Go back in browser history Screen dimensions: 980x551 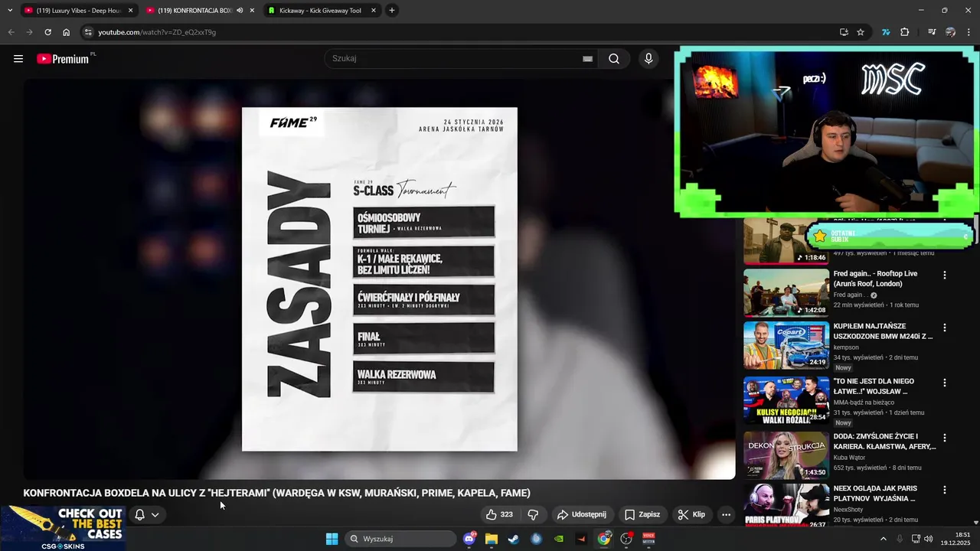[x=11, y=32]
